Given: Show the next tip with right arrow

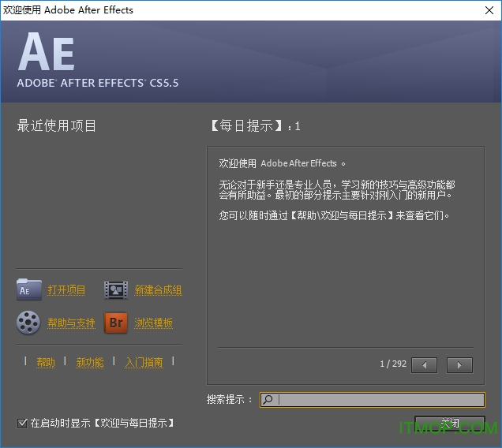Looking at the screenshot, I should [459, 364].
